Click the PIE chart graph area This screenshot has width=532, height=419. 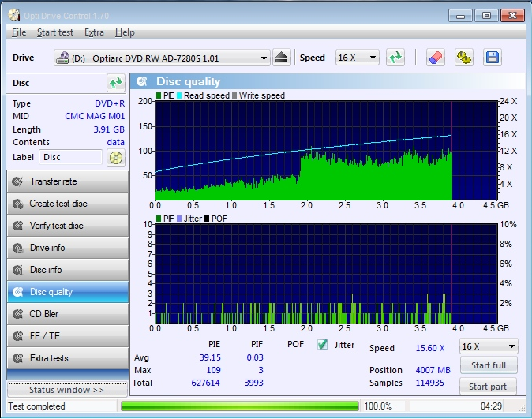pos(326,150)
